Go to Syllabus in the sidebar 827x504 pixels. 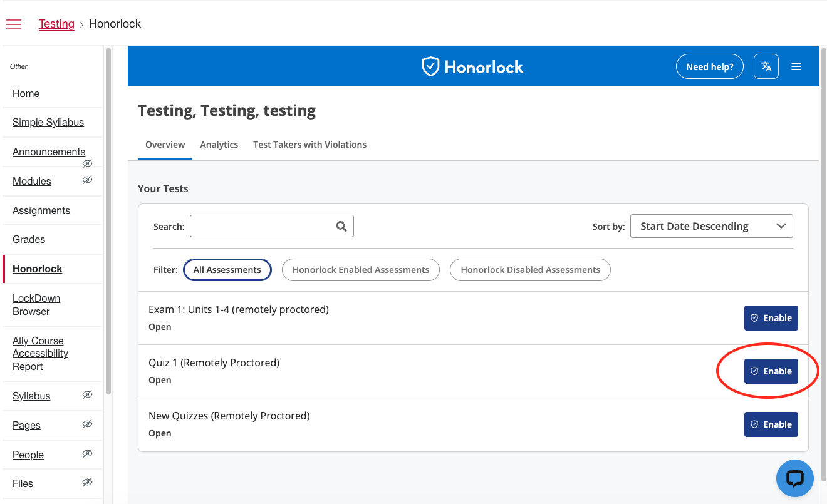31,396
